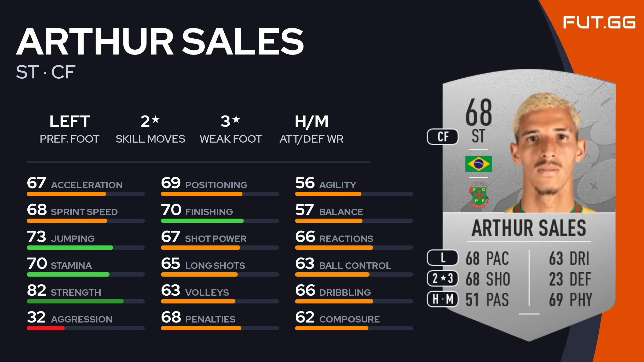Viewport: 644px width, 362px height.
Task: Click the CF alternate position badge
Action: 442,137
